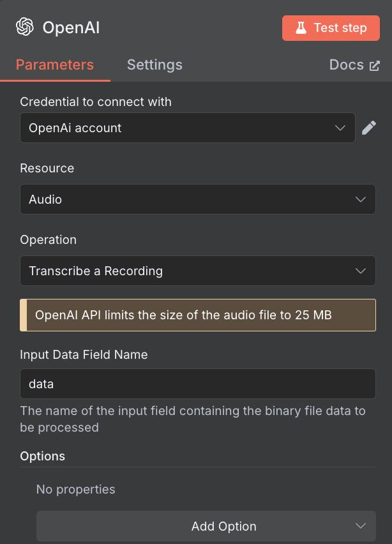The height and width of the screenshot is (544, 392).
Task: Switch to the Settings tab
Action: 155,65
